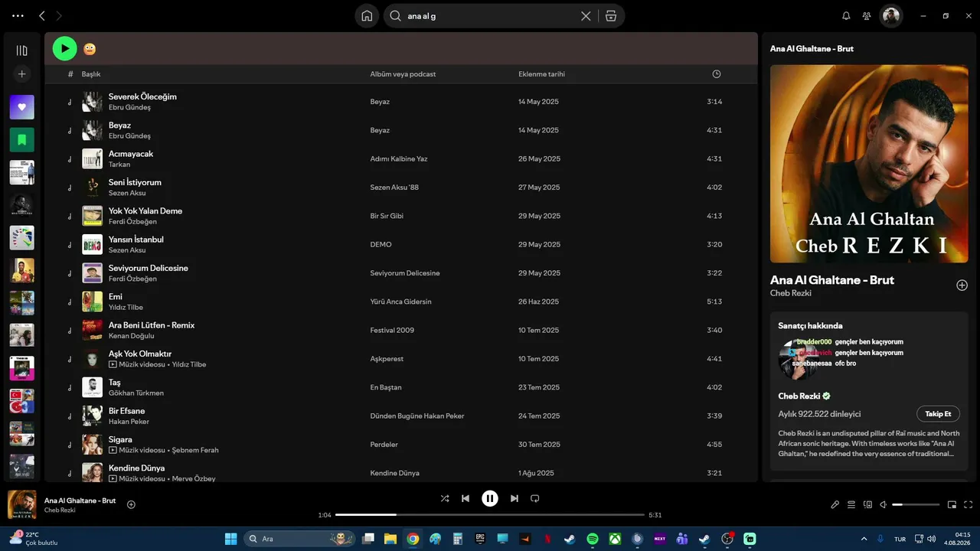This screenshot has width=980, height=551.
Task: Click the Yok Yok Yalan Deme cover
Action: (92, 216)
